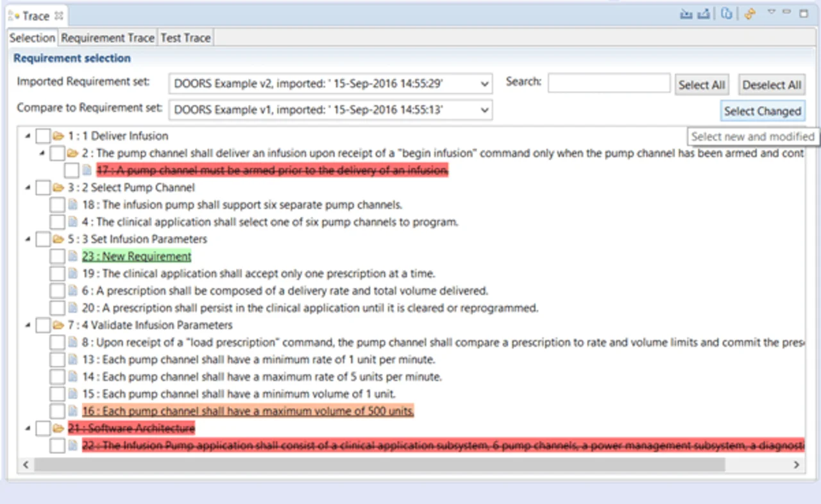Click document icon of requirement 20
The image size is (821, 504).
[x=72, y=308]
